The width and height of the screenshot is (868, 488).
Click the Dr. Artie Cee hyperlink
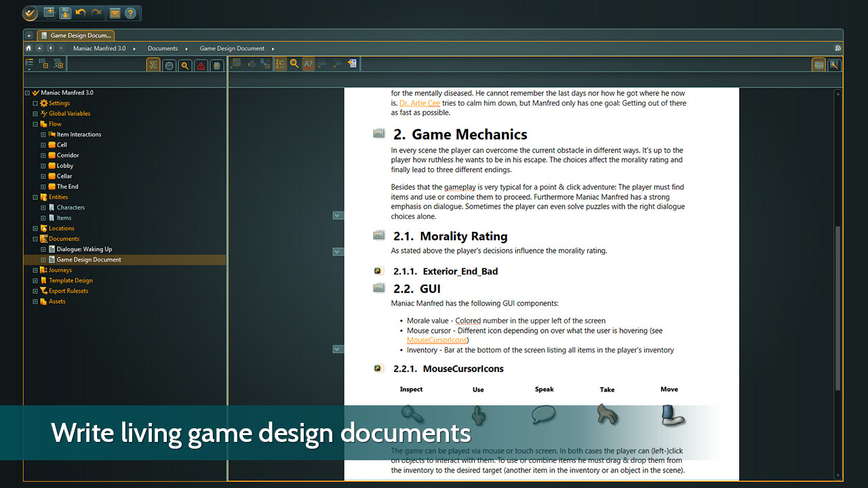(x=420, y=103)
